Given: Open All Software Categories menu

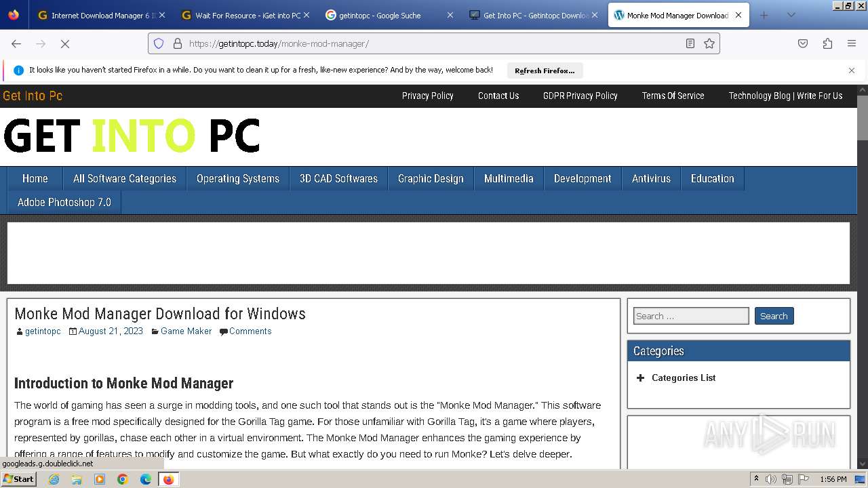Looking at the screenshot, I should click(x=125, y=178).
